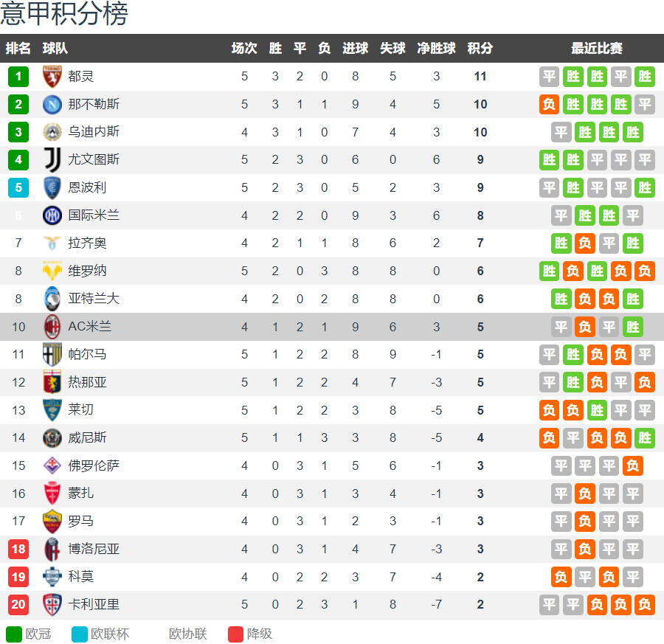Click 都灵's most recent 胜 result badge

tap(644, 76)
